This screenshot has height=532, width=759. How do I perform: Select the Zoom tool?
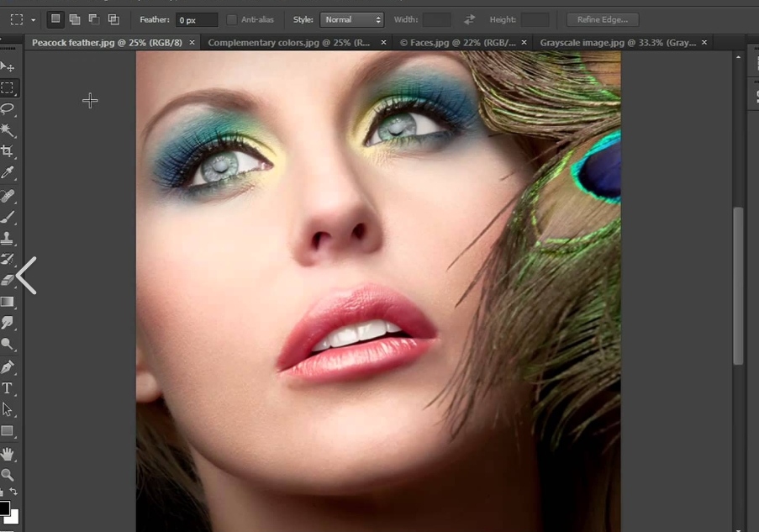pos(8,475)
